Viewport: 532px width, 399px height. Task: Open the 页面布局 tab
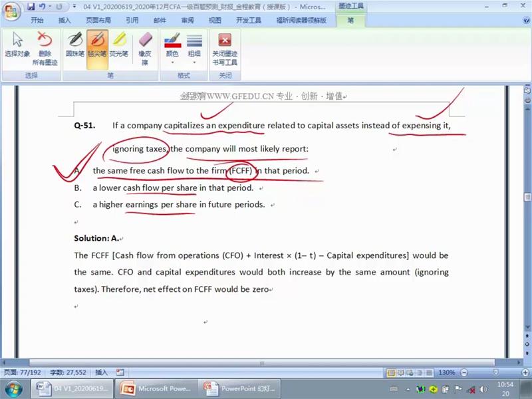click(98, 21)
